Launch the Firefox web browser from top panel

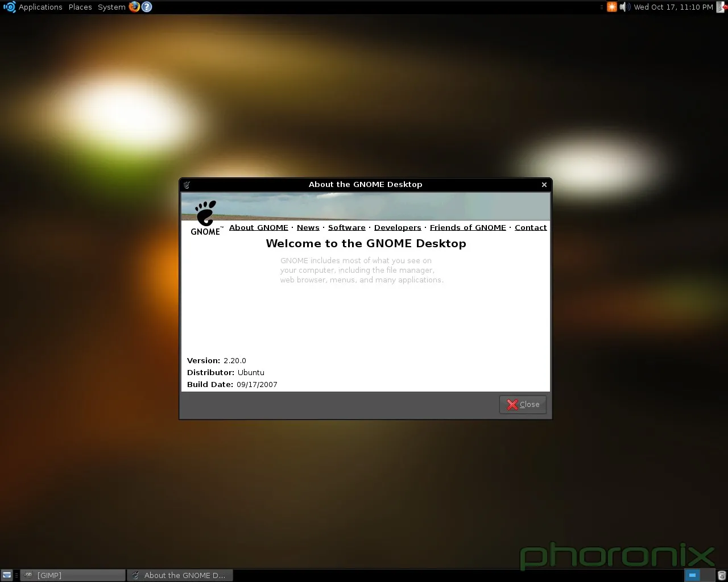(134, 7)
